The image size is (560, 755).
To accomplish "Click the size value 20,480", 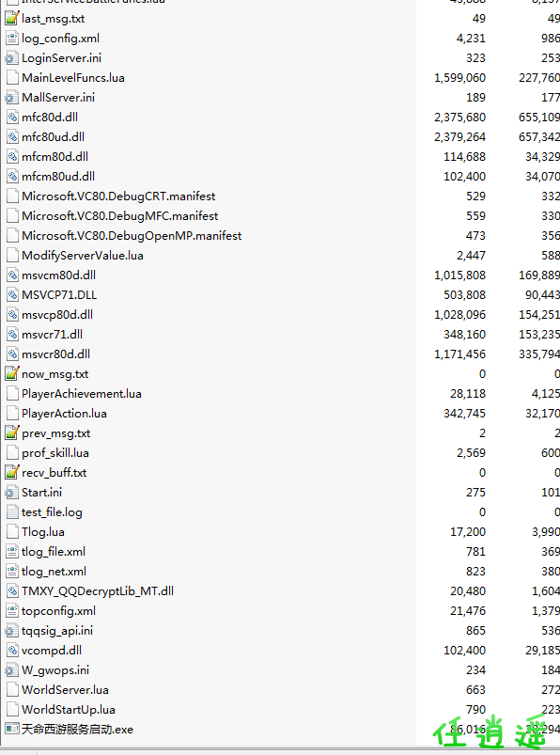I will (x=468, y=590).
